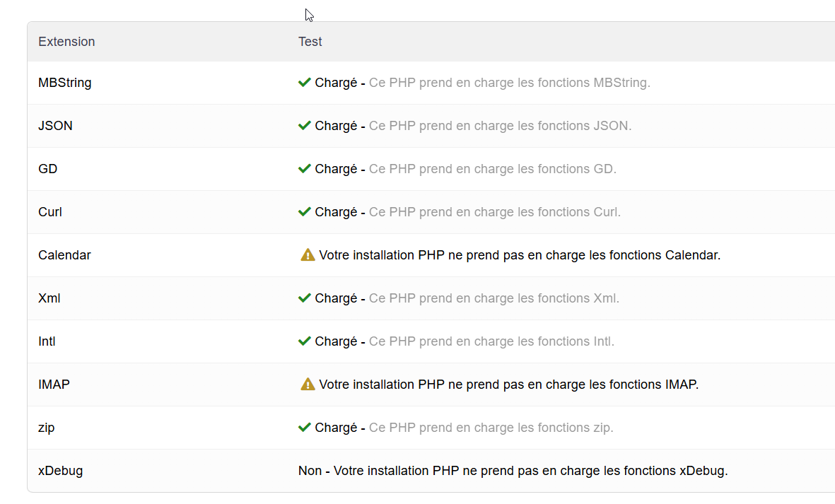Click the green checkmark in MBString row
The height and width of the screenshot is (504, 835).
coord(305,83)
